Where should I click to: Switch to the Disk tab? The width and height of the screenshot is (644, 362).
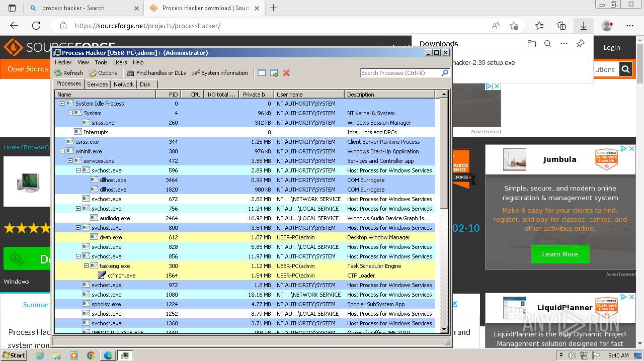click(x=145, y=84)
